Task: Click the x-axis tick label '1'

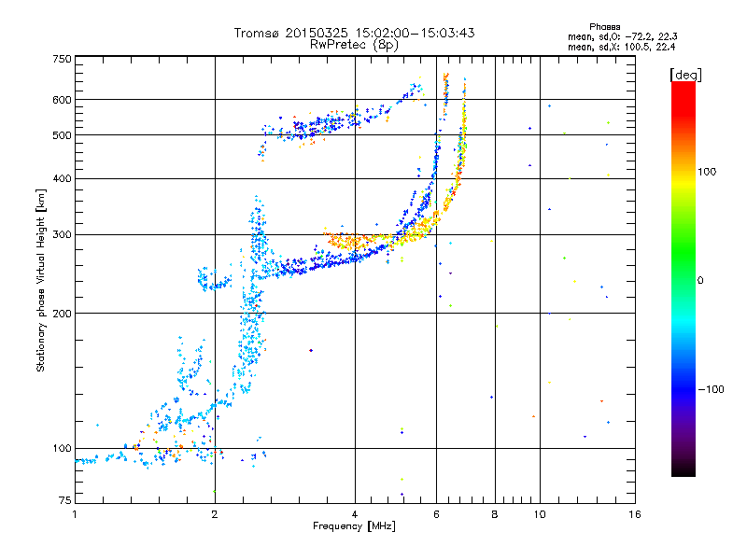Action: coord(75,514)
